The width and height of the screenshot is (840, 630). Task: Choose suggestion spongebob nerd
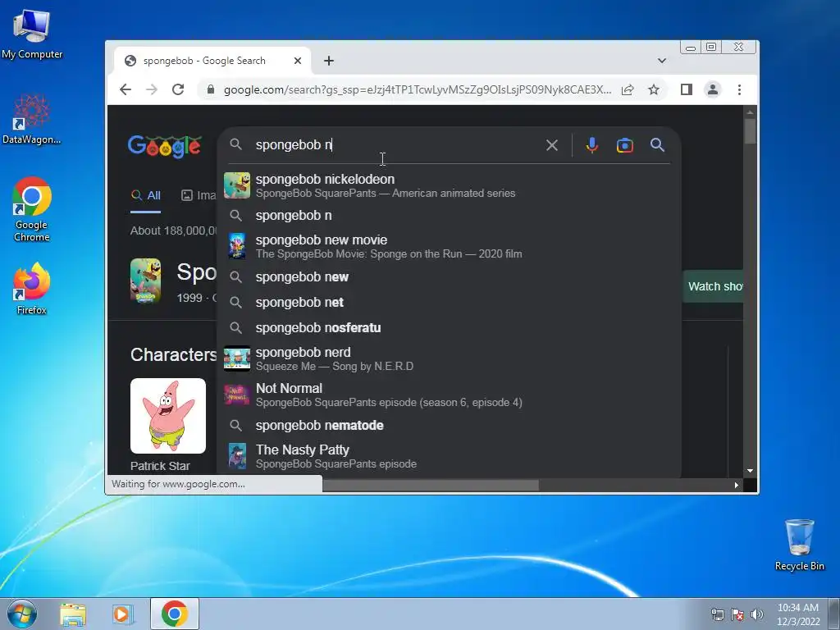449,358
